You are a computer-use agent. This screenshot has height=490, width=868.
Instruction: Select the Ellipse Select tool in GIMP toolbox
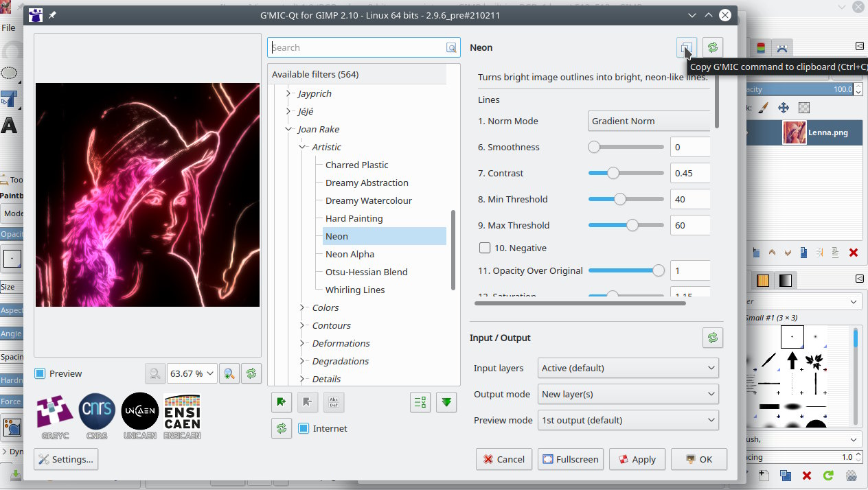[x=9, y=73]
